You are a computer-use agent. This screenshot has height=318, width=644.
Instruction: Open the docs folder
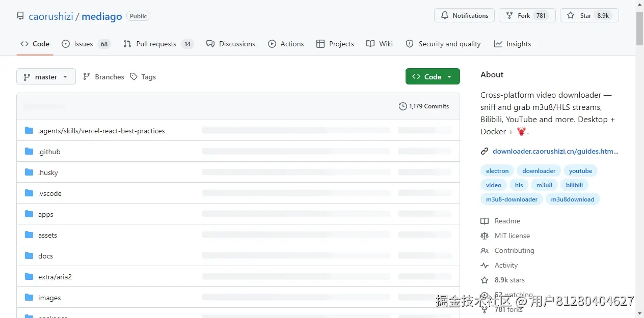pos(45,256)
